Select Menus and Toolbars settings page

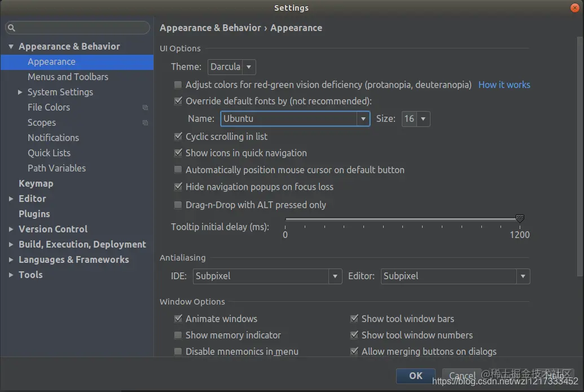pos(68,77)
